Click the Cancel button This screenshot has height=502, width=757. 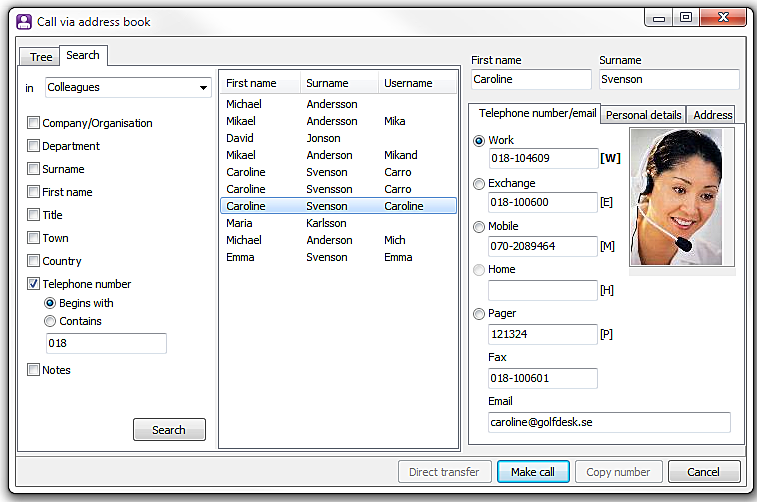click(704, 472)
